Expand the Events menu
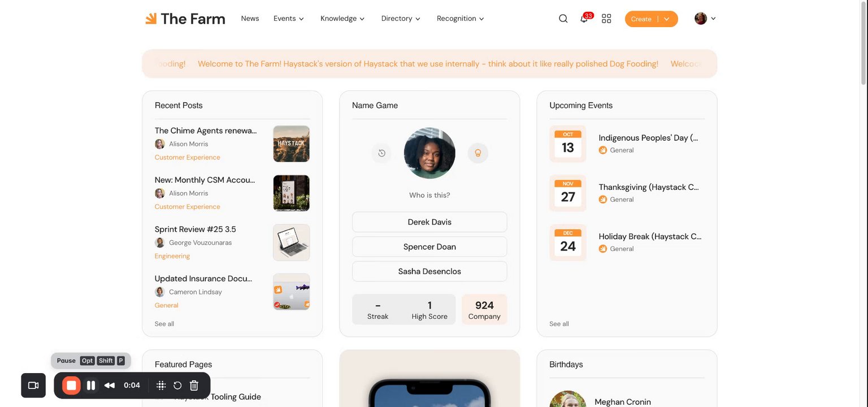Viewport: 868px width, 407px height. pos(289,19)
